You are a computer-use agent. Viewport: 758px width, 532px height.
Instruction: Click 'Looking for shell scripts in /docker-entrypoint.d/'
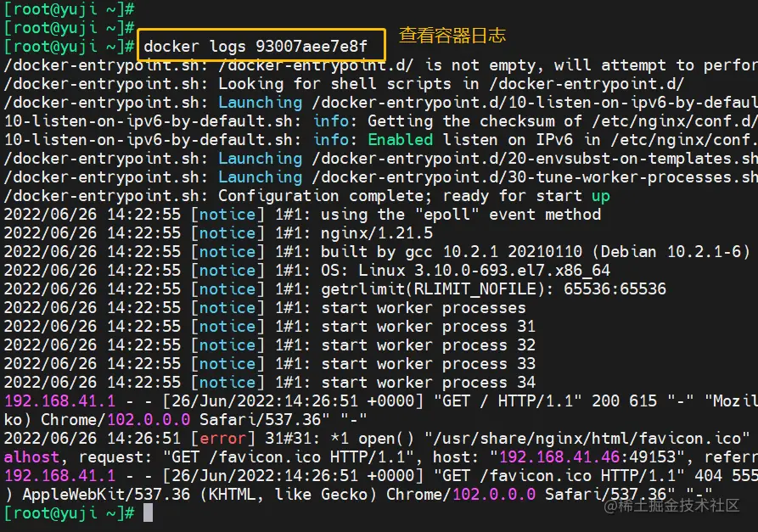452,84
